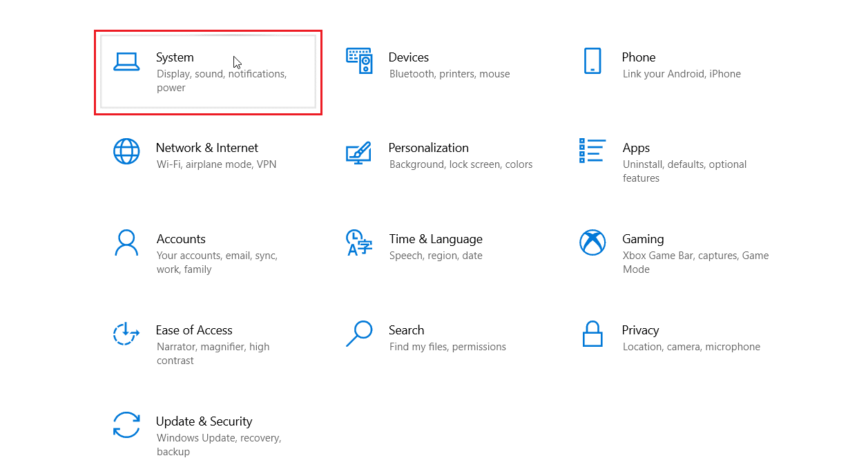Open the System settings title
The height and width of the screenshot is (467, 868).
tap(175, 57)
